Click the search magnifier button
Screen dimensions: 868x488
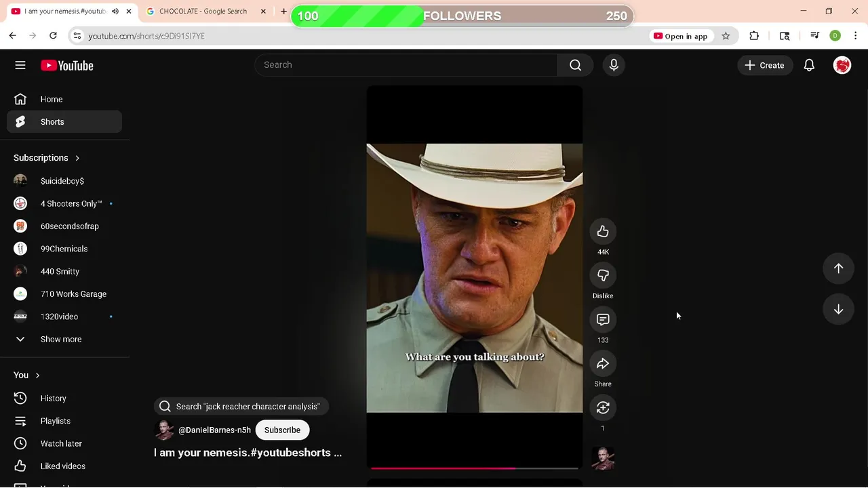575,65
